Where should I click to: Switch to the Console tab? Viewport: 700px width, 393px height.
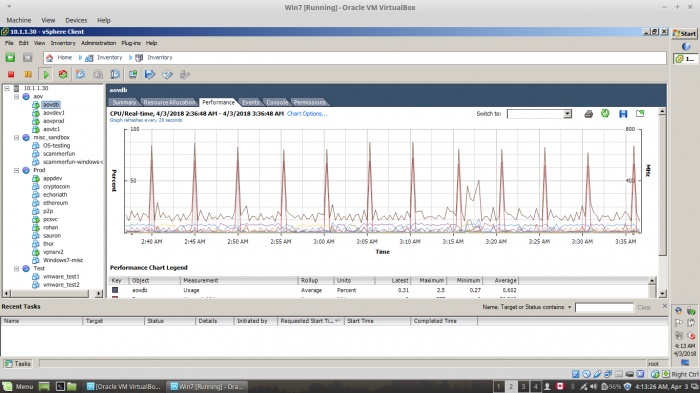277,102
